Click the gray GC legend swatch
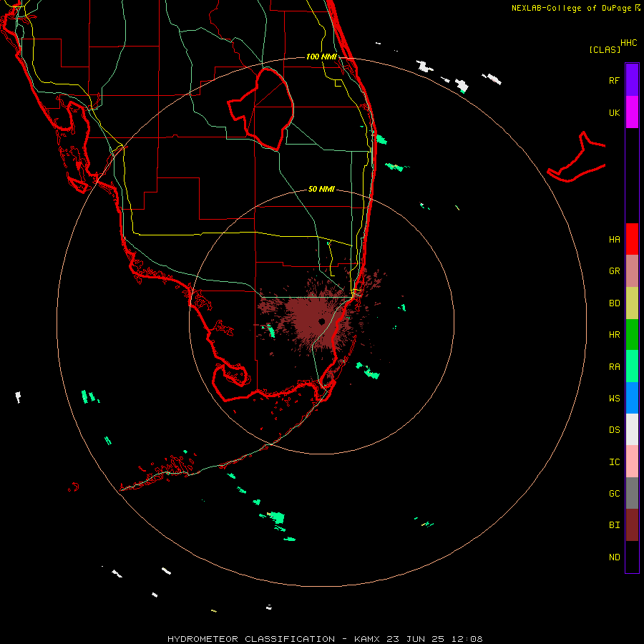Image resolution: width=644 pixels, height=644 pixels. pyautogui.click(x=632, y=493)
